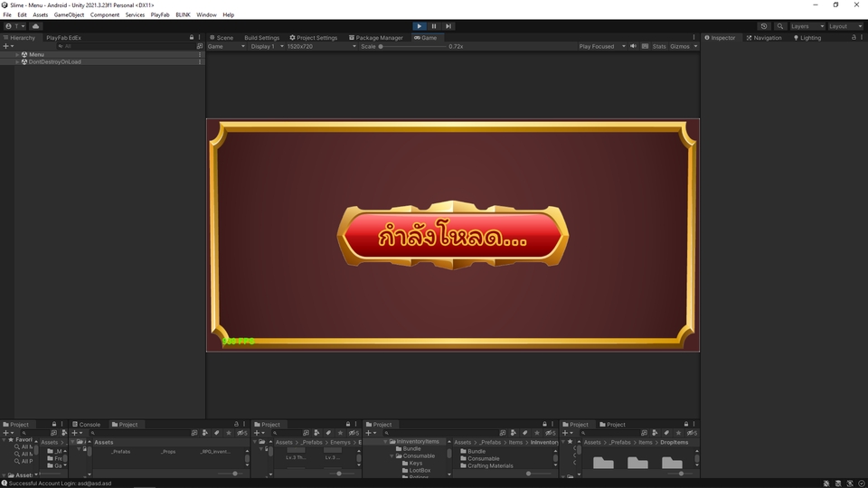Focus the Hierarchy search field
Image resolution: width=868 pixels, height=488 pixels.
[125, 46]
